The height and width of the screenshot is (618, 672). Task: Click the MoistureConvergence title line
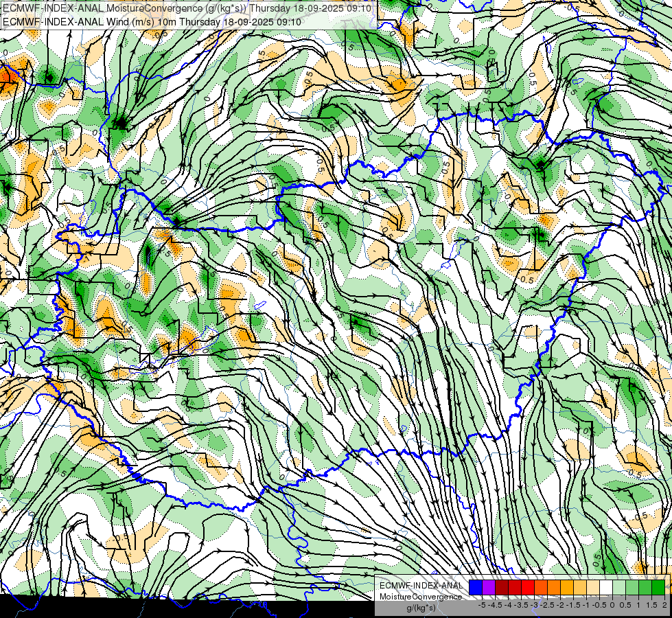pyautogui.click(x=187, y=8)
